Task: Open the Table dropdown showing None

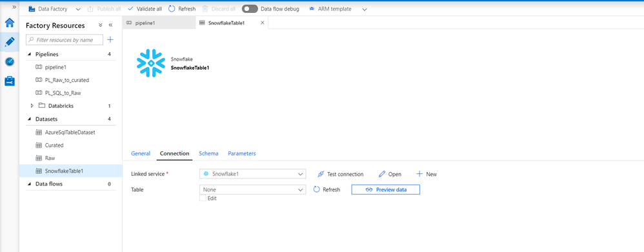Action: click(252, 189)
